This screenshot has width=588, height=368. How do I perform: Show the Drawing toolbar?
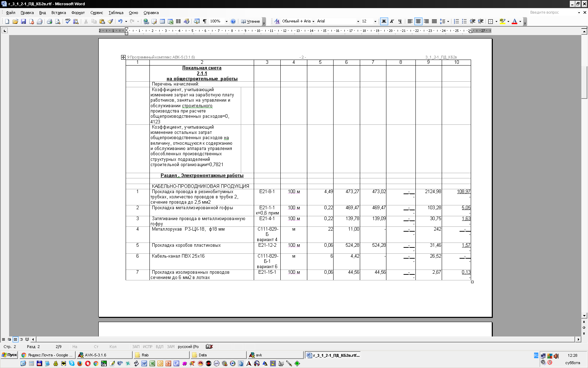[187, 21]
